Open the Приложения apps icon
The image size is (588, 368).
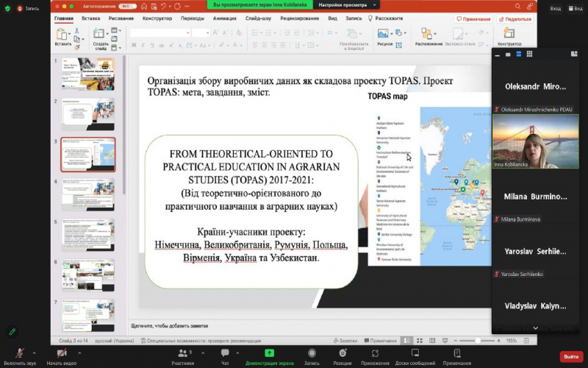pos(375,353)
